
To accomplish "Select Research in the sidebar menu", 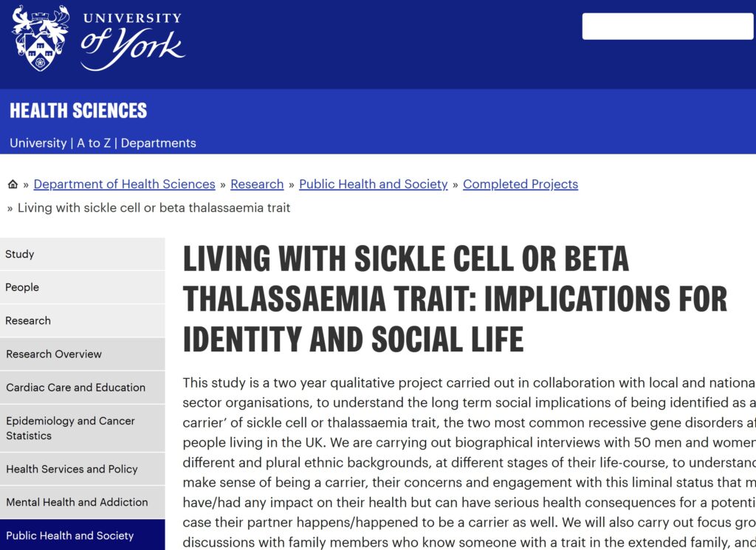I will tap(83, 320).
